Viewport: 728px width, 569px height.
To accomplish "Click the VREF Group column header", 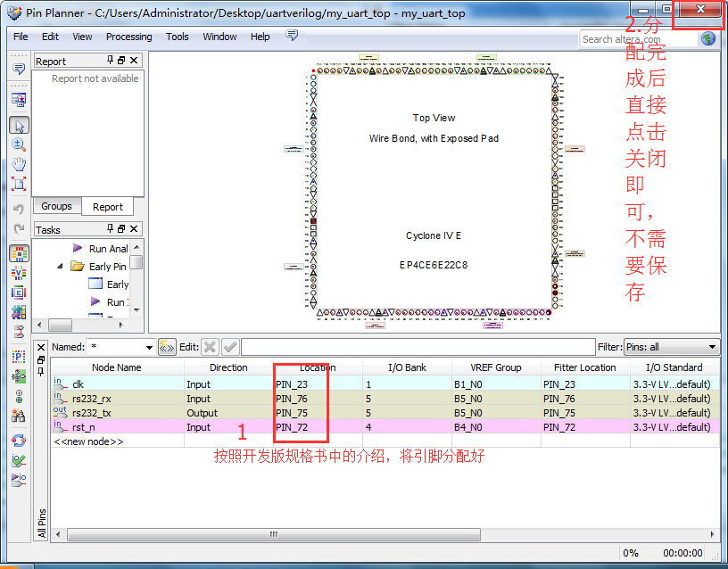I will (496, 367).
